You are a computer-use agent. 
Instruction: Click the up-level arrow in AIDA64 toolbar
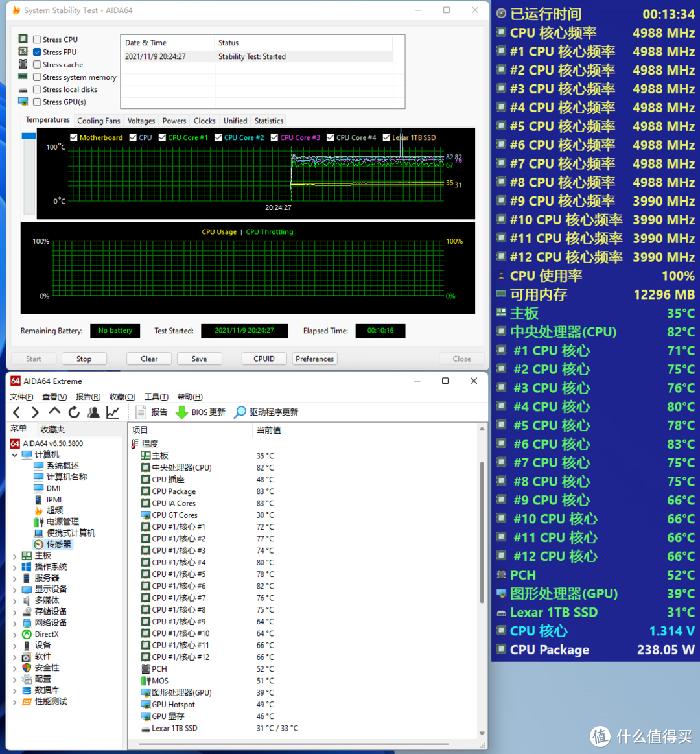tap(55, 412)
